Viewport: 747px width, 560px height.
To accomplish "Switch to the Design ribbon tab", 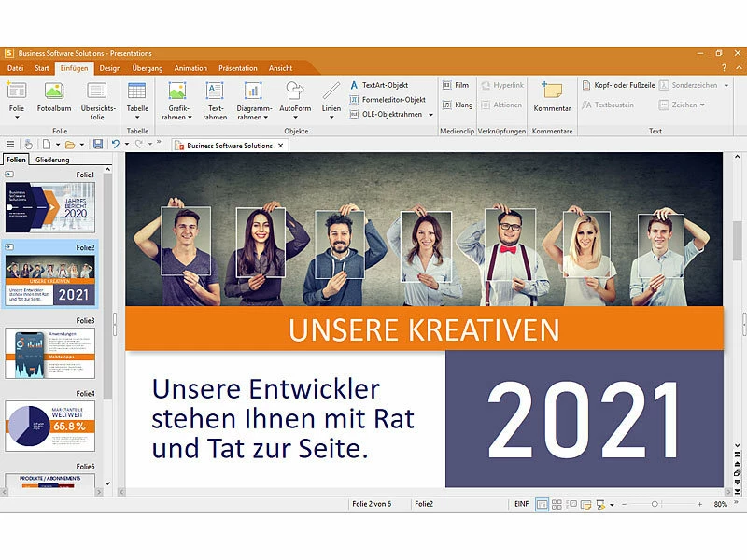I will coord(110,68).
